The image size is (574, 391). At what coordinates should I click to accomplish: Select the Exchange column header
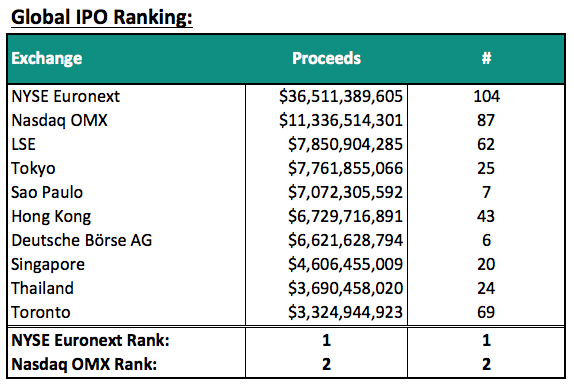[x=47, y=58]
